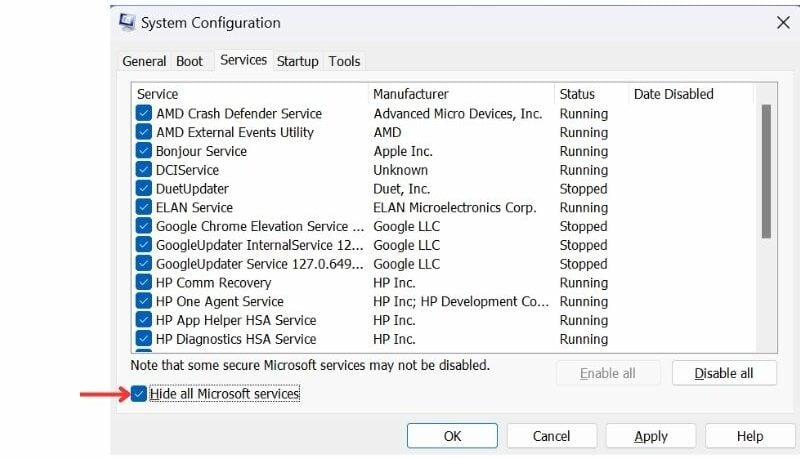Open the Boot tab
Screen dimensions: 800x458
pyautogui.click(x=189, y=61)
